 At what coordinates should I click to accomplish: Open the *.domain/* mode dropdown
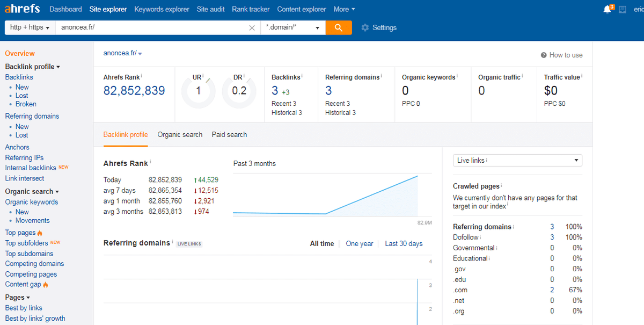coord(293,27)
